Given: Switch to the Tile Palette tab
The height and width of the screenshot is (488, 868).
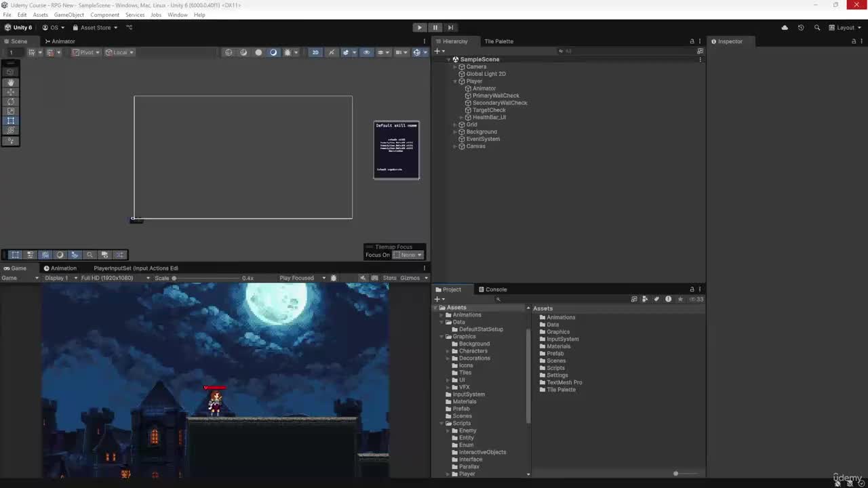Looking at the screenshot, I should pyautogui.click(x=498, y=41).
